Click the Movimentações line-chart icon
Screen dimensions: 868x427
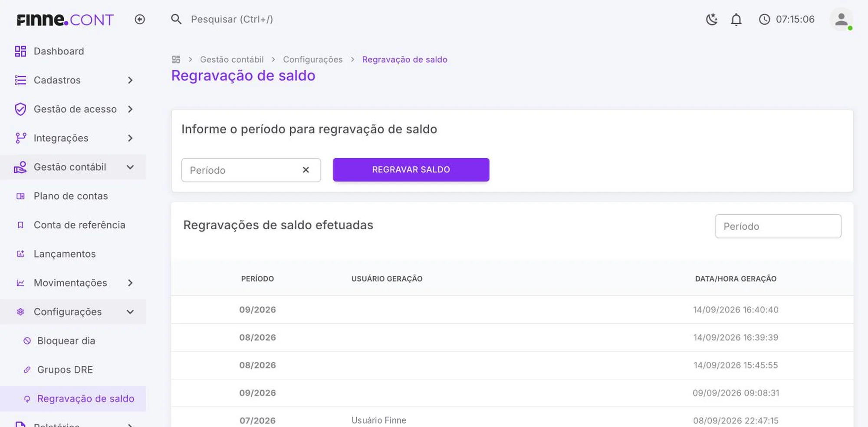[20, 283]
